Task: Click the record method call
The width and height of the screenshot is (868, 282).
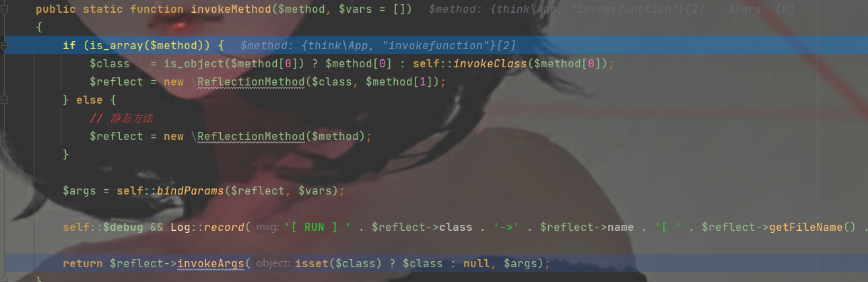Action: pyautogui.click(x=224, y=227)
